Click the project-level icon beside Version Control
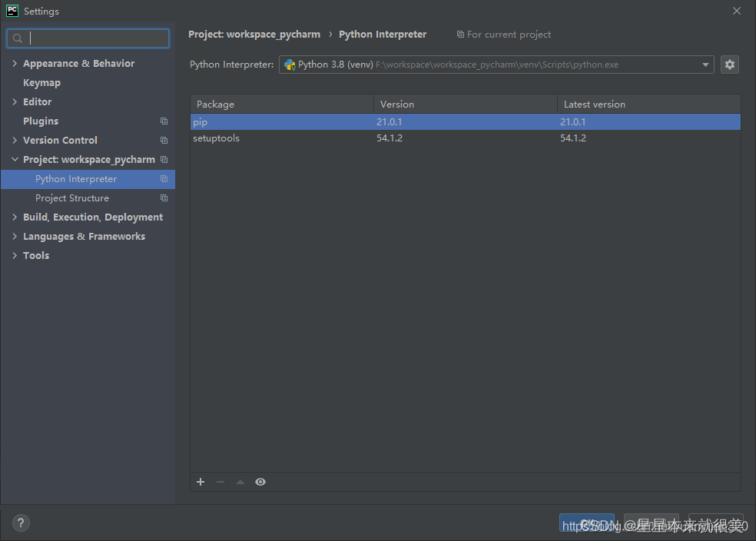 (164, 141)
